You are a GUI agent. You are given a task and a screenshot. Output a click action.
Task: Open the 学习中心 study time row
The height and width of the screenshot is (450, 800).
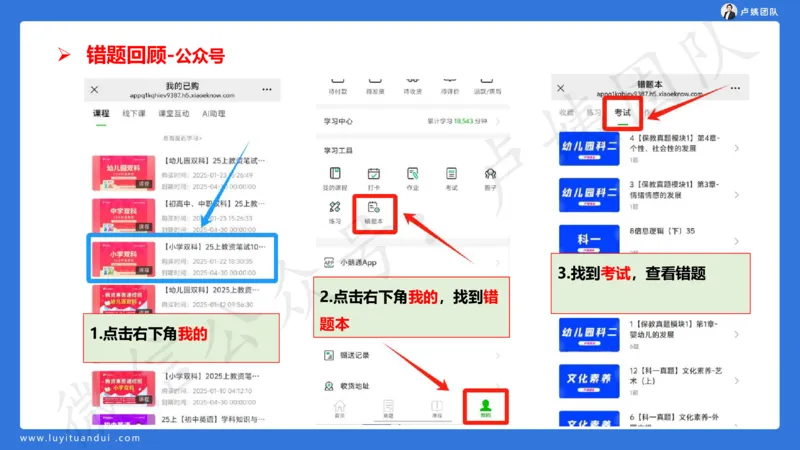[412, 121]
